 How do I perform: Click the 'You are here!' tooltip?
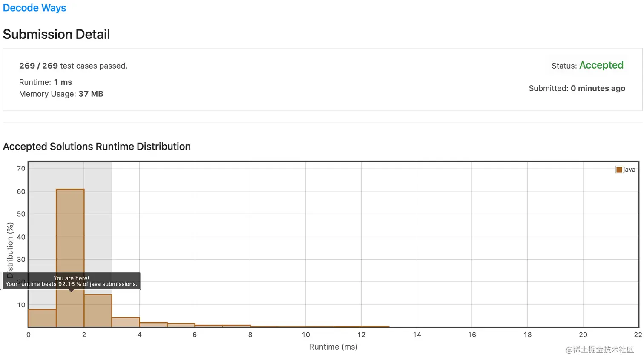pos(72,281)
